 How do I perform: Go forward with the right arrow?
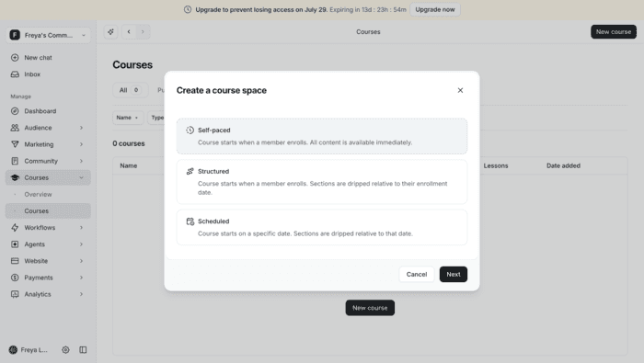click(x=143, y=31)
